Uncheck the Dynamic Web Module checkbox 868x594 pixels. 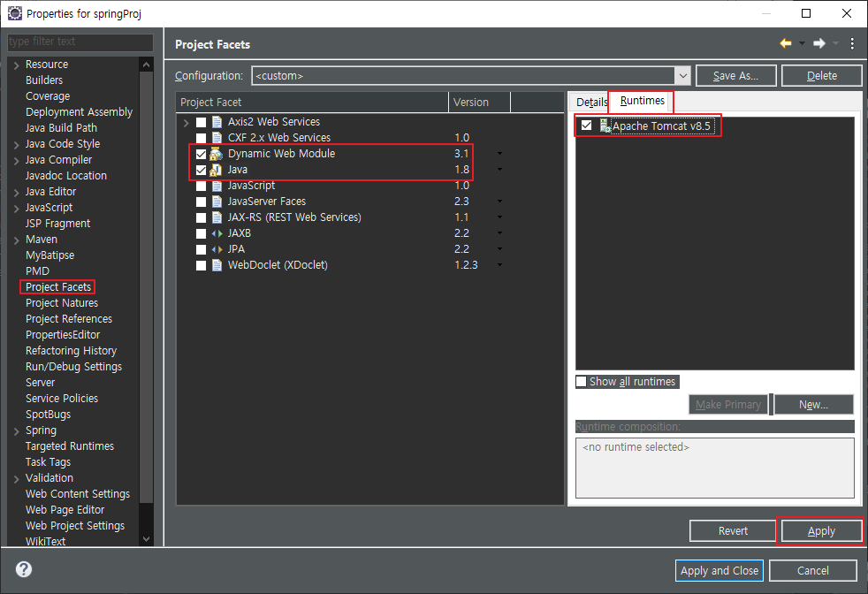(201, 155)
